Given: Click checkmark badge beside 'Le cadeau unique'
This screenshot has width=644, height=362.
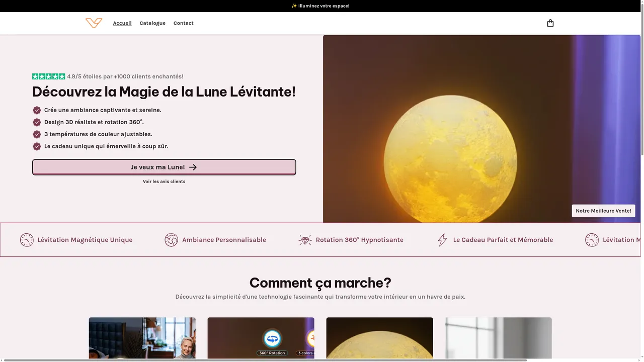Looking at the screenshot, I should pos(37,146).
